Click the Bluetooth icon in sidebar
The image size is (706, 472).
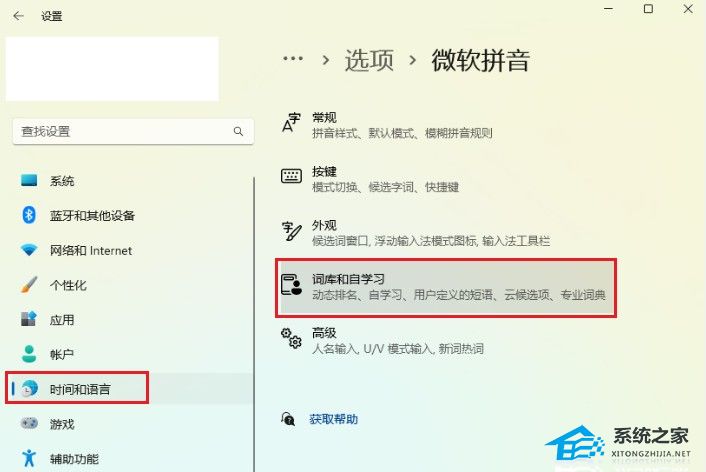pyautogui.click(x=29, y=215)
